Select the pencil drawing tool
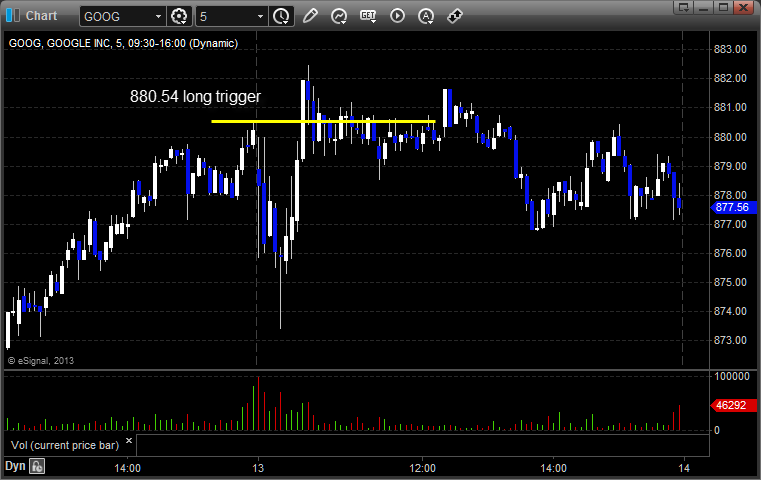The image size is (761, 480). coord(310,16)
